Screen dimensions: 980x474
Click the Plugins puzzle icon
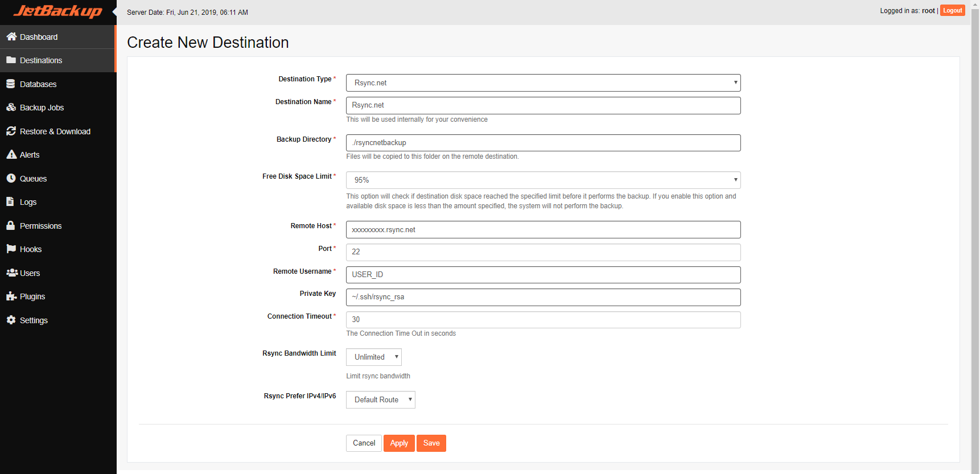click(11, 296)
